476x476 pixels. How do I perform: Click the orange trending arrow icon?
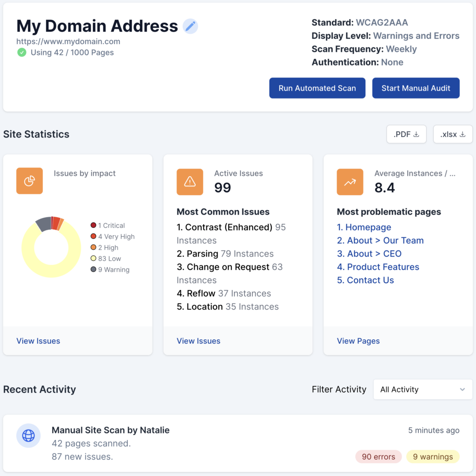[x=350, y=182]
